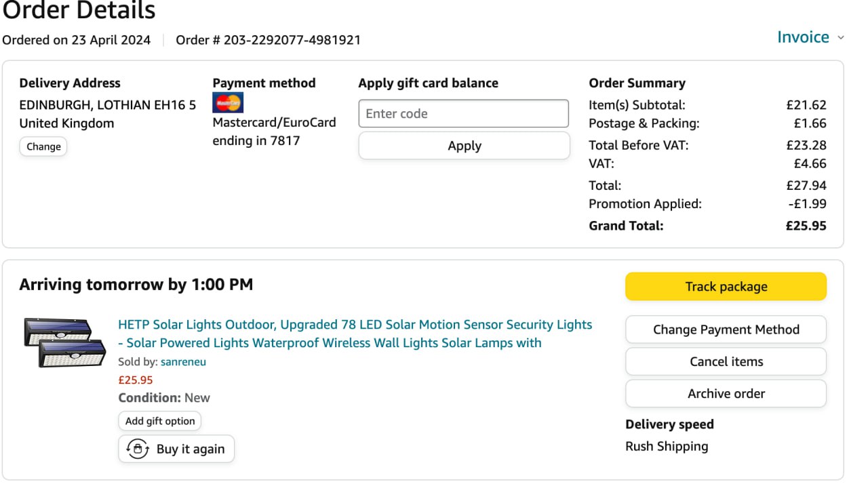Click the order number 203-2292077-4981921
This screenshot has width=868, height=484.
click(292, 40)
